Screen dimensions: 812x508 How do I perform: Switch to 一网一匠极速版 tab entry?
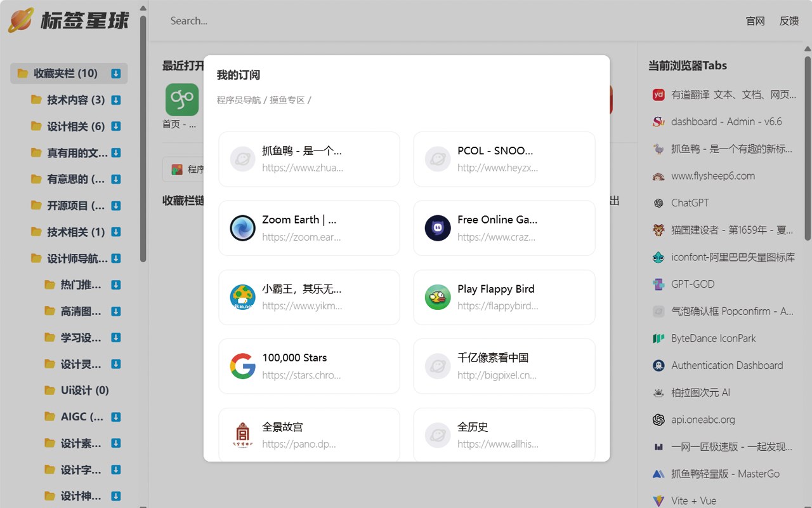click(723, 447)
